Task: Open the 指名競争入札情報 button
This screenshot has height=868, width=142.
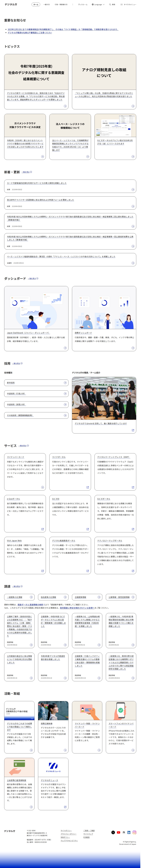Action: pos(53,597)
